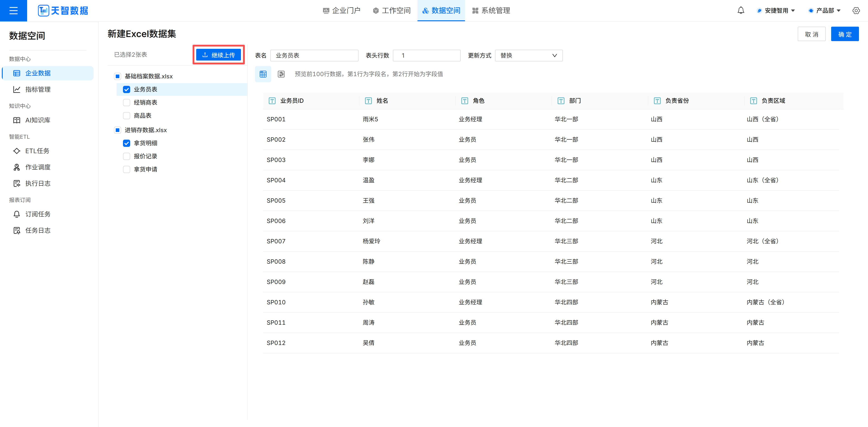Viewport: 868px width, 427px height.
Task: Switch to field settings view icon
Action: (281, 74)
